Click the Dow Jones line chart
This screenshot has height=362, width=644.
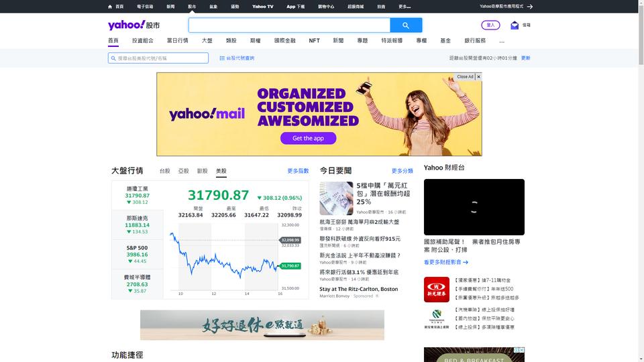point(224,257)
